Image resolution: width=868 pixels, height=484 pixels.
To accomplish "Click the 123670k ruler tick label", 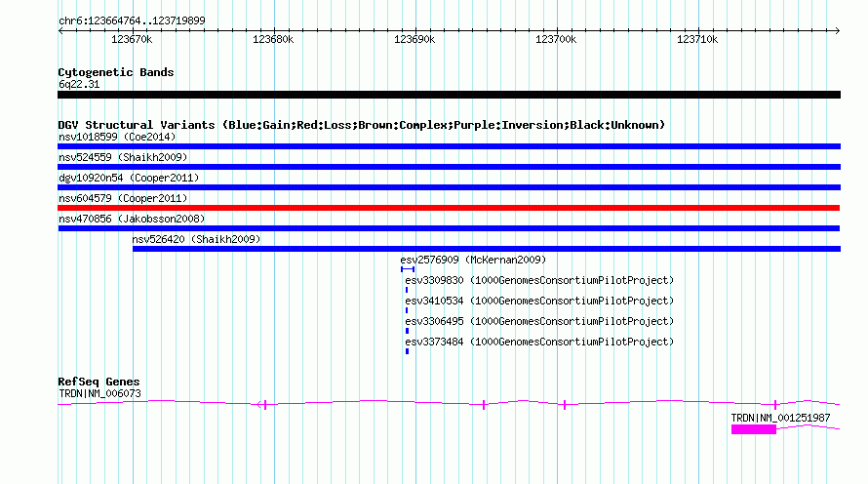I will point(132,39).
